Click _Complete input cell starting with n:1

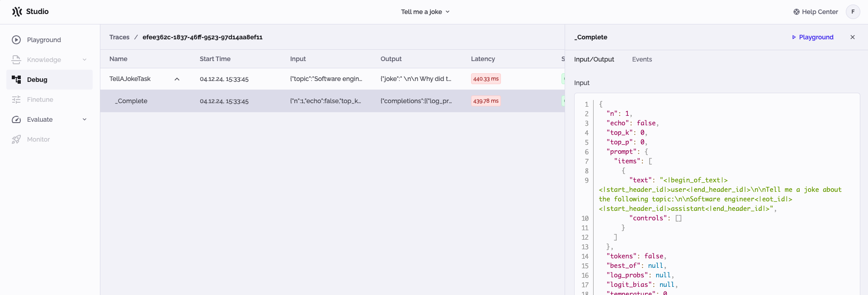pyautogui.click(x=325, y=101)
